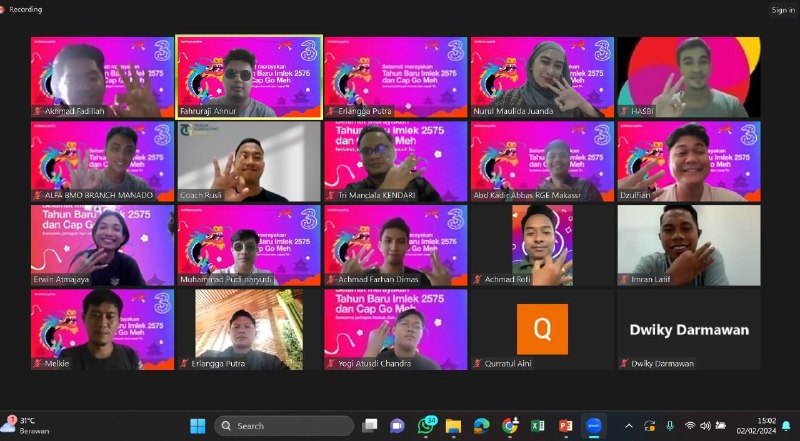
Task: Open the notification bell
Action: 787,426
